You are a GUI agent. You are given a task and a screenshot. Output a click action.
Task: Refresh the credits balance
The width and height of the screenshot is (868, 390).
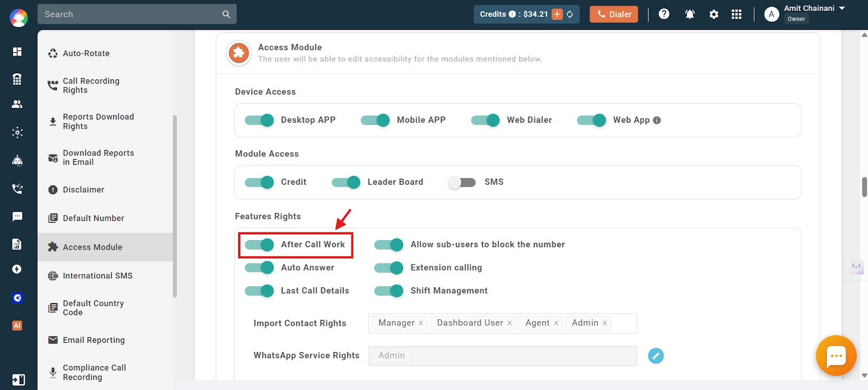(570, 14)
